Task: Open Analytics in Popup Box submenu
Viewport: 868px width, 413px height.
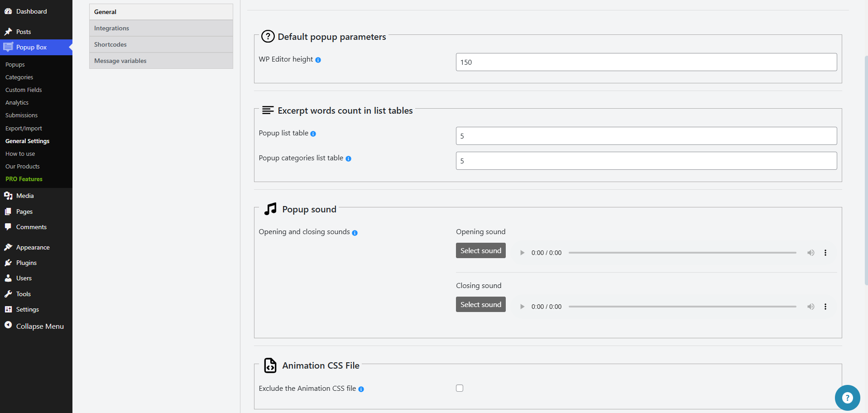Action: pos(17,103)
